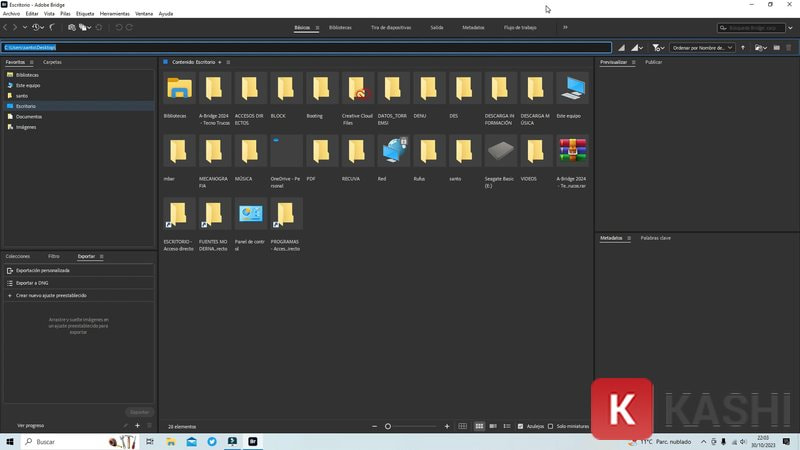The height and width of the screenshot is (450, 800).
Task: Toggle the Azulejos checkbox
Action: (520, 426)
